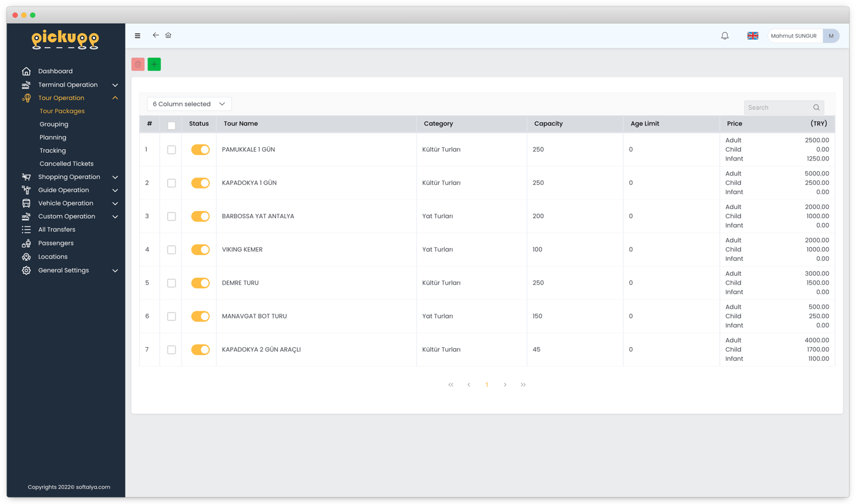The image size is (856, 504).
Task: Click the red delete trash icon
Action: point(138,64)
